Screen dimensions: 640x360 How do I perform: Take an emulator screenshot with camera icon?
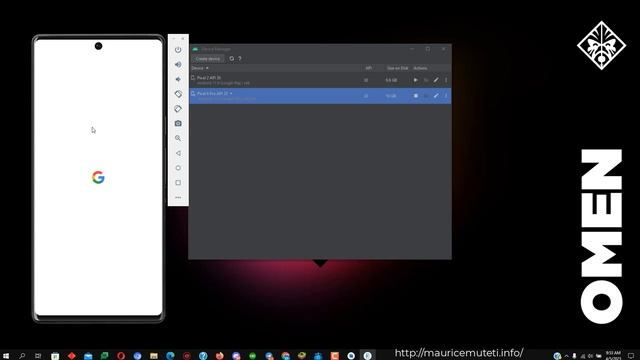click(x=178, y=123)
